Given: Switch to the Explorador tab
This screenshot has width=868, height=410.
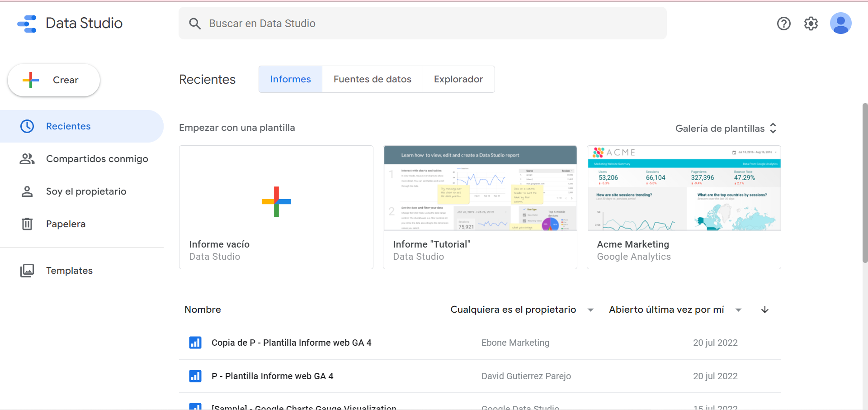Looking at the screenshot, I should click(x=458, y=79).
